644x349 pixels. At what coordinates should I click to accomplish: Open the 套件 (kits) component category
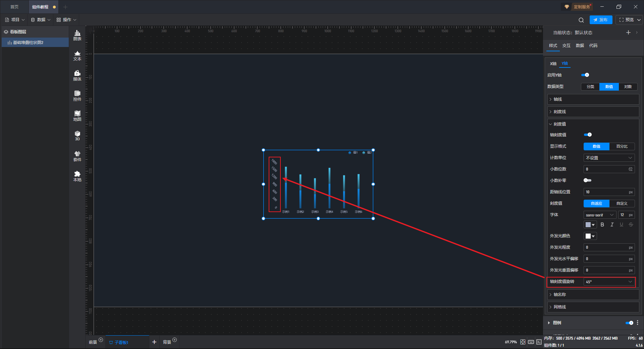coord(77,156)
